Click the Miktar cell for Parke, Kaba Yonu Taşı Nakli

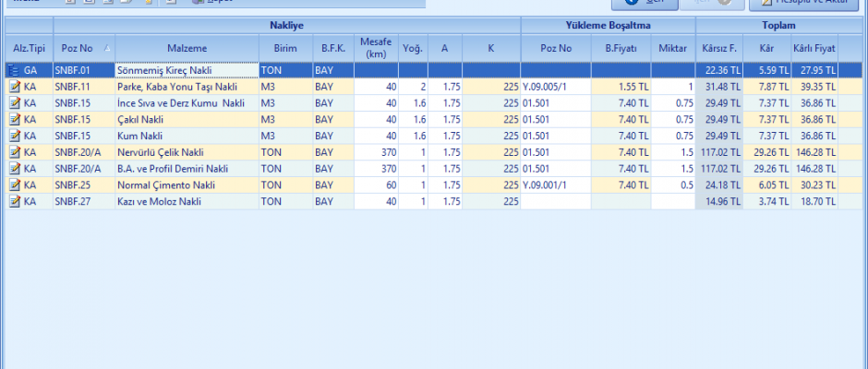pos(673,87)
